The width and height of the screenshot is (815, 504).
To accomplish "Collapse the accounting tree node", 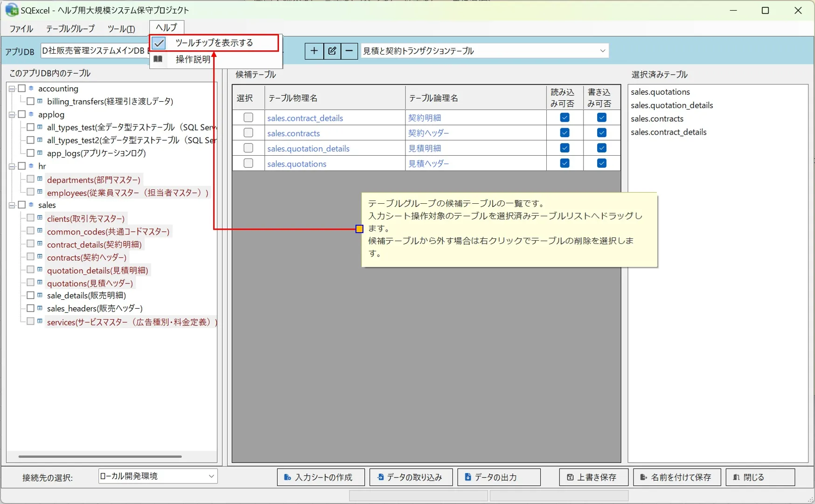I will coord(12,89).
